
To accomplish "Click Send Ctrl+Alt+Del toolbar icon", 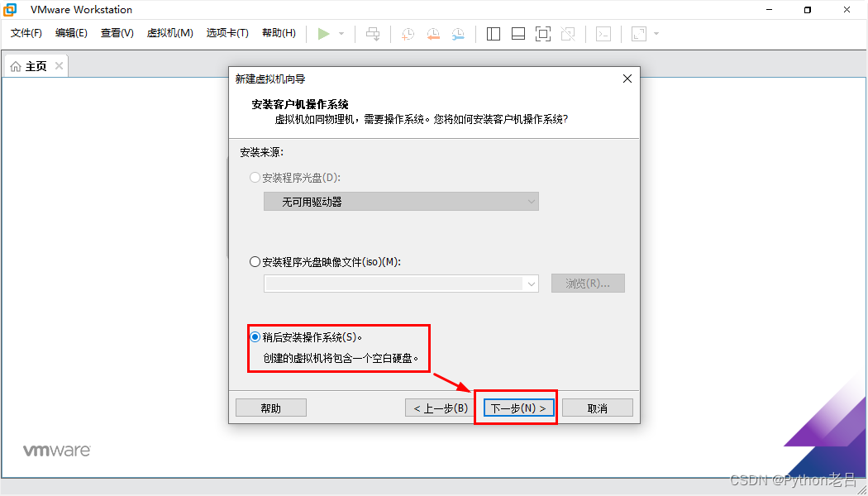I will (373, 34).
